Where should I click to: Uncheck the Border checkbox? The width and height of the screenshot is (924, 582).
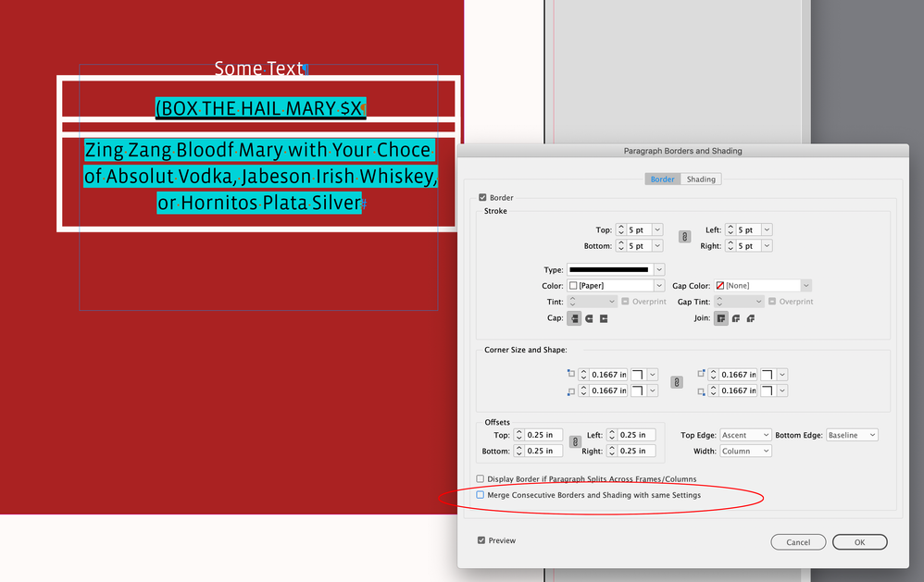(x=482, y=197)
